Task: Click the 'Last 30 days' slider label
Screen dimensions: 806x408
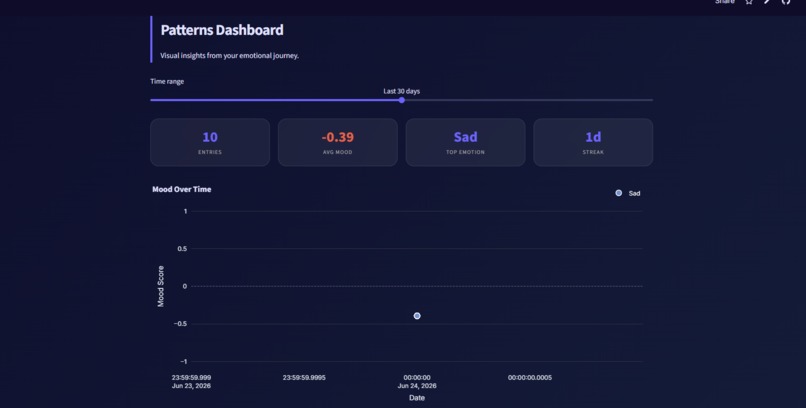Action: 401,91
